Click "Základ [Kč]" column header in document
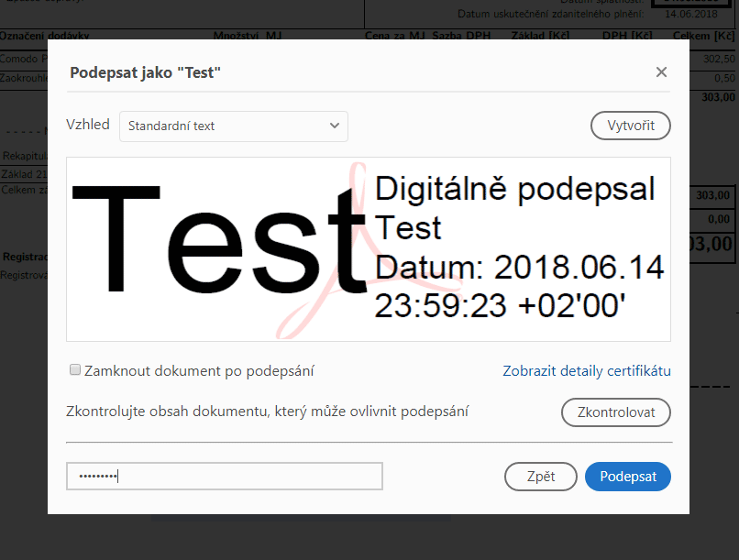Screen dimensions: 739x560 point(540,36)
